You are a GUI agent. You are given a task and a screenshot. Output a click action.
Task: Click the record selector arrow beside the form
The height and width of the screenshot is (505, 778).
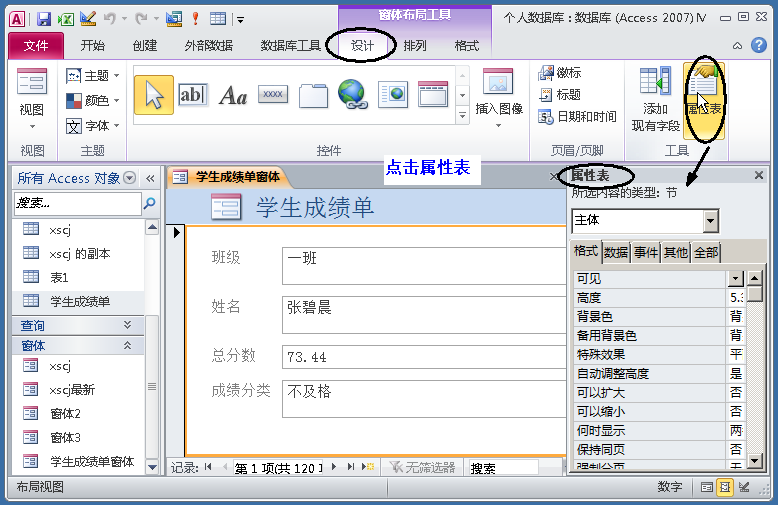point(176,232)
